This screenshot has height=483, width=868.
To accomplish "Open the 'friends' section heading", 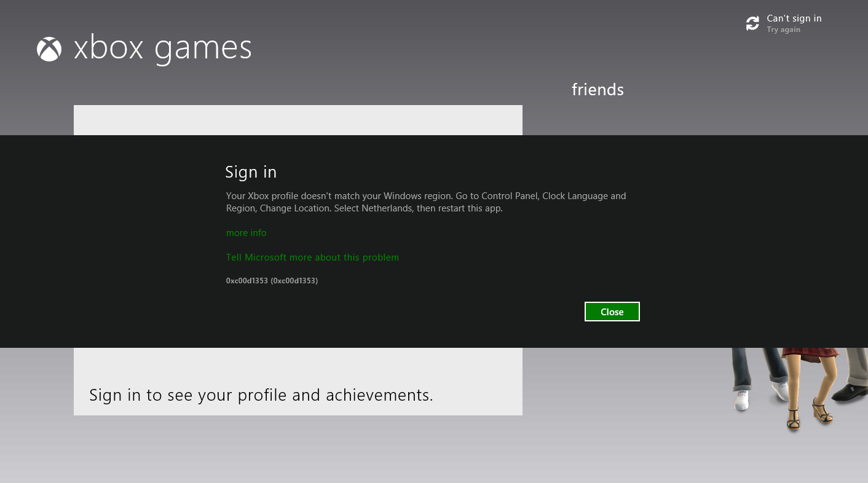I will click(x=598, y=90).
